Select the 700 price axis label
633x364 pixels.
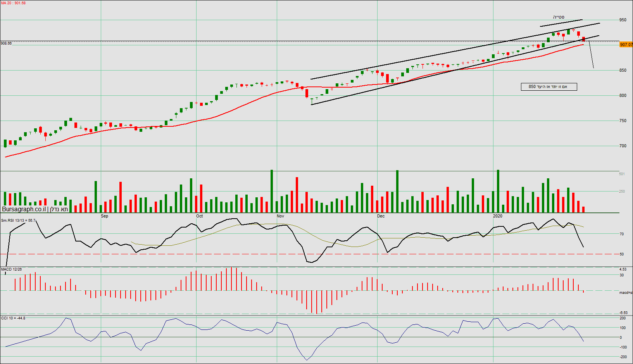click(623, 146)
